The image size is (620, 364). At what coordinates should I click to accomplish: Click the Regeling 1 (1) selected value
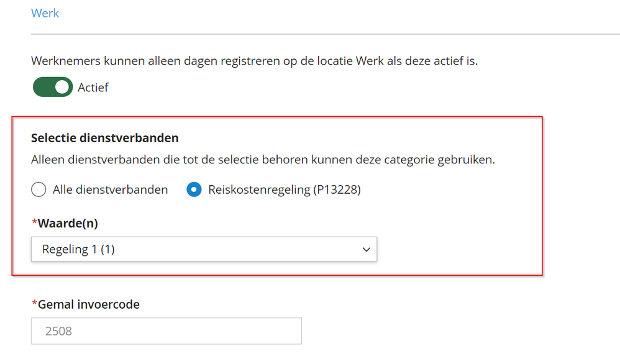pos(78,249)
